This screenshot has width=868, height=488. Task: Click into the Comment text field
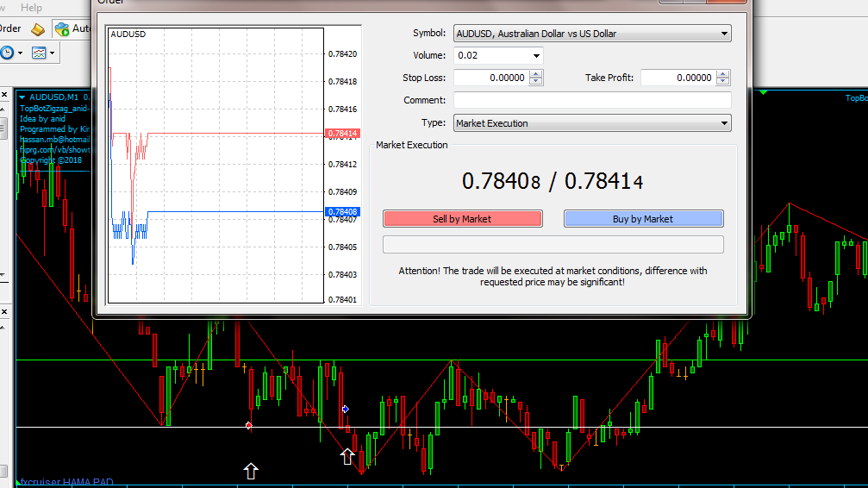(x=591, y=100)
